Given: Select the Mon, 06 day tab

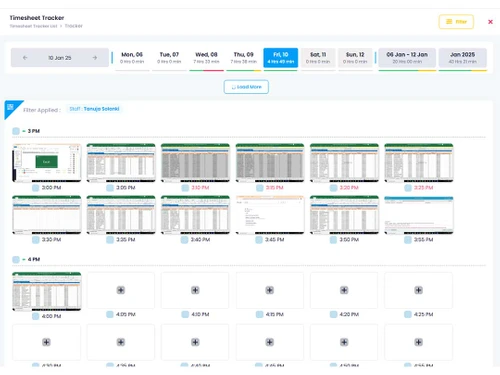Looking at the screenshot, I should 132,58.
